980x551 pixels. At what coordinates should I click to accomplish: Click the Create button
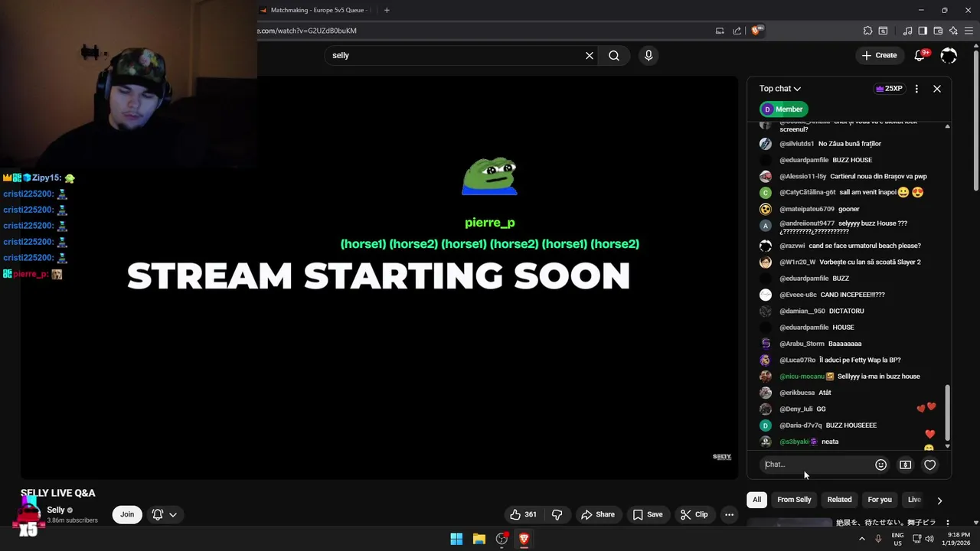coord(879,55)
